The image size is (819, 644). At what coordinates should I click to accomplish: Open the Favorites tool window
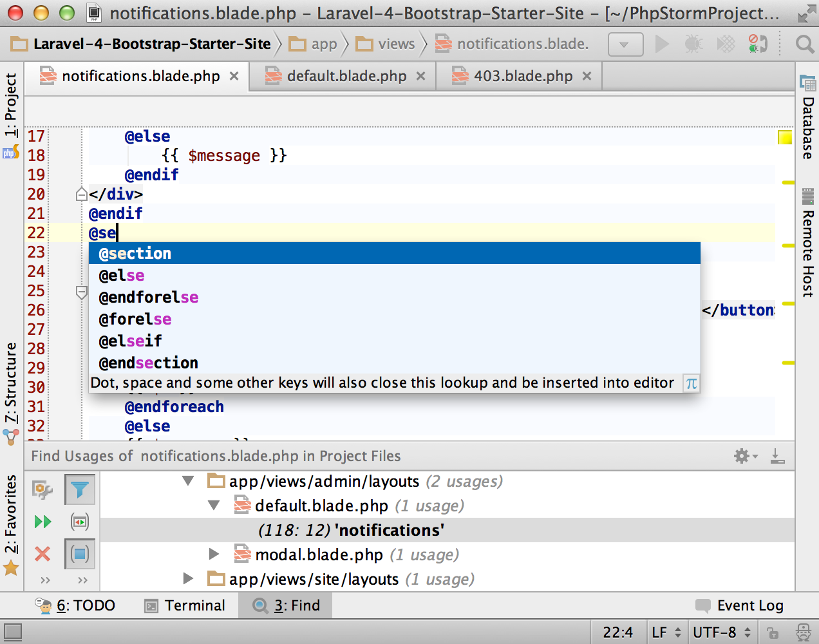[11, 514]
